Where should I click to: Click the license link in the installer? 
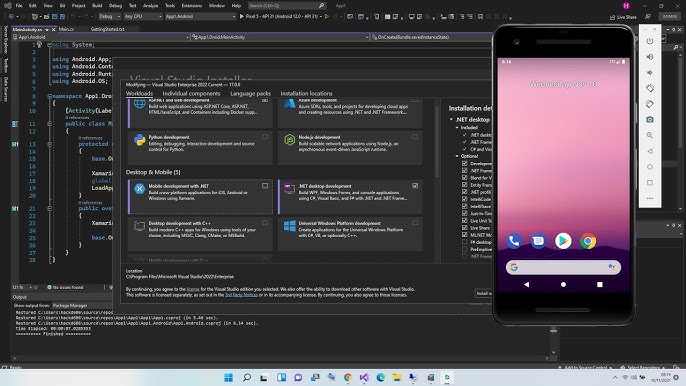click(193, 289)
